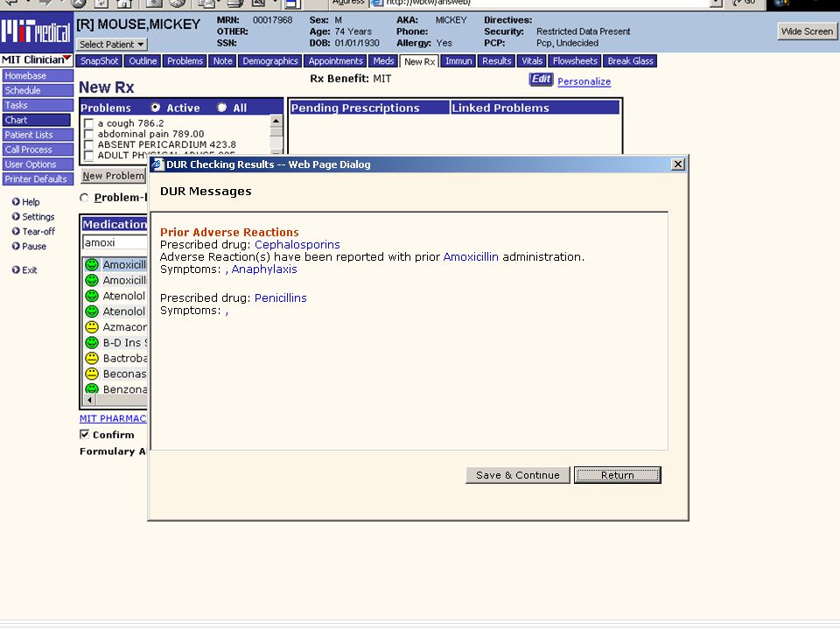Check the 'a cough 786.2' problem box

click(x=89, y=123)
